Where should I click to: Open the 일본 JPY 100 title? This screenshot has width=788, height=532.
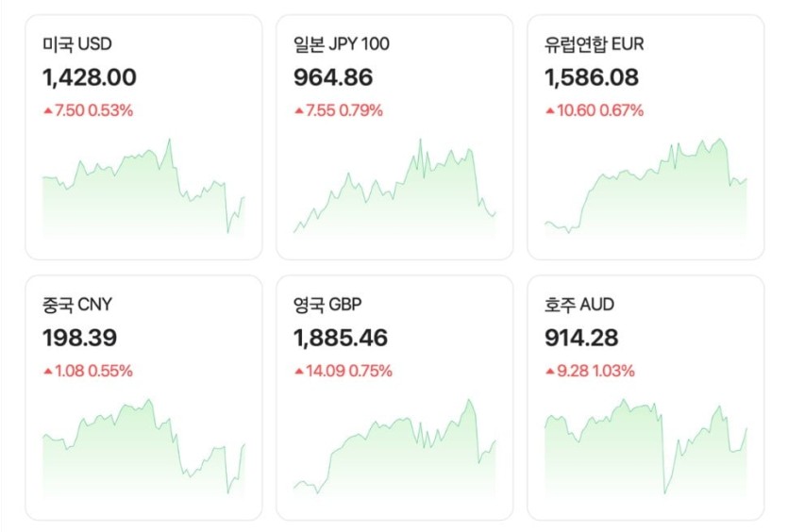(x=342, y=44)
